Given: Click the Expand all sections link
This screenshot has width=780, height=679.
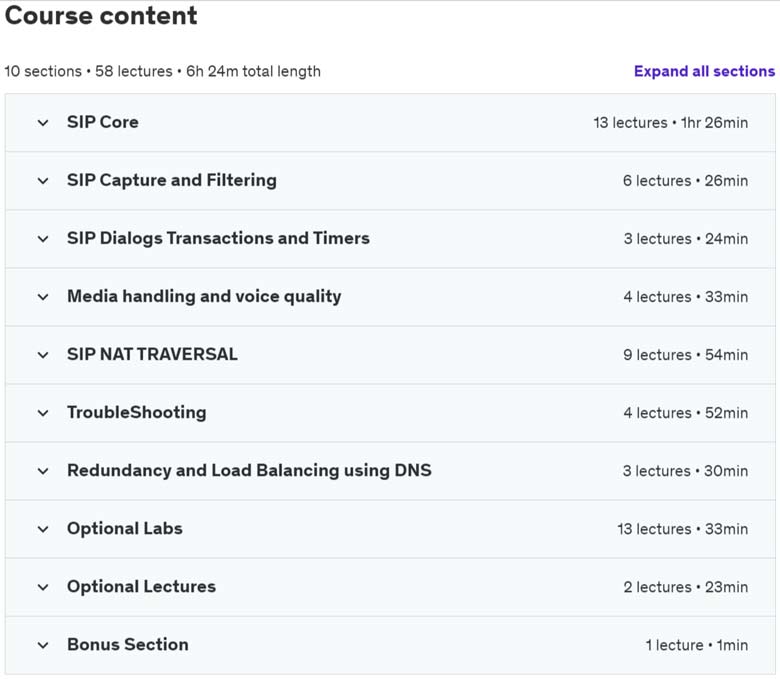Looking at the screenshot, I should [704, 71].
